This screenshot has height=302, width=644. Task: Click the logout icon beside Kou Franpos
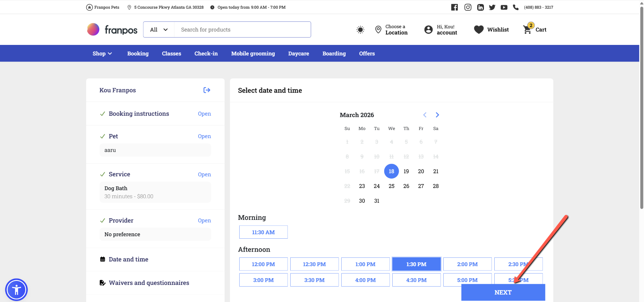[x=207, y=90]
